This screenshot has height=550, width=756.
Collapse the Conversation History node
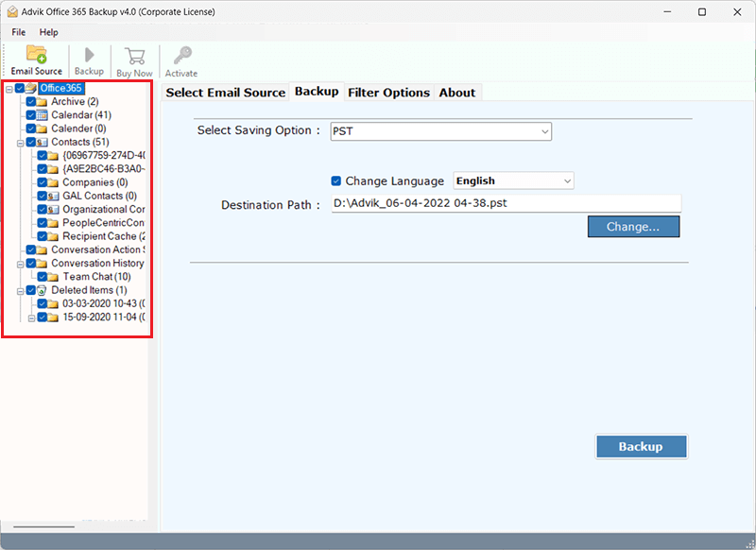tap(20, 265)
